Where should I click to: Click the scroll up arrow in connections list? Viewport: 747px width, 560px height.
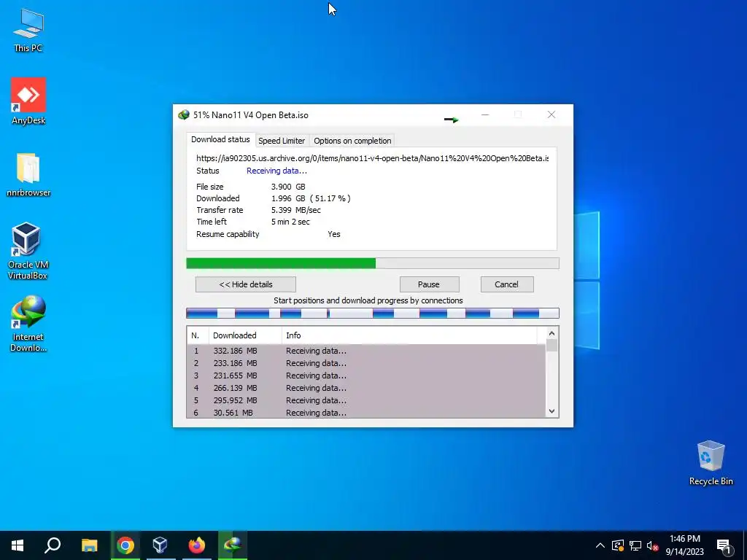[x=551, y=333]
